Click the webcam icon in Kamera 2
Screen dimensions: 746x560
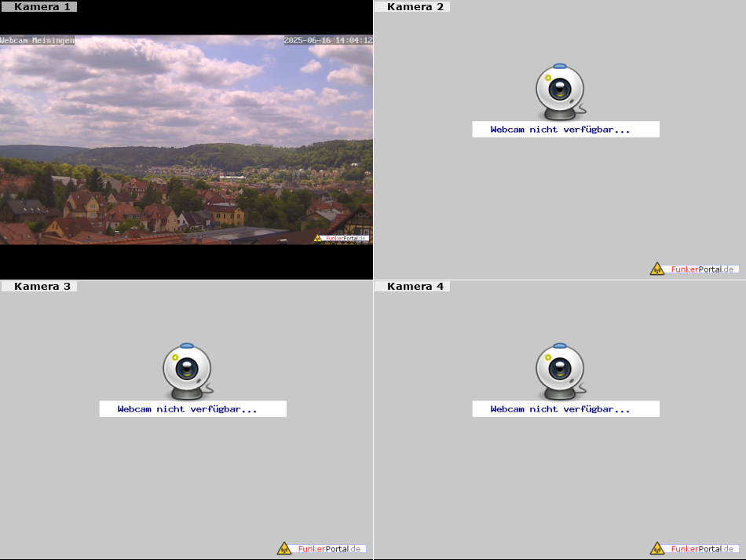(x=561, y=92)
